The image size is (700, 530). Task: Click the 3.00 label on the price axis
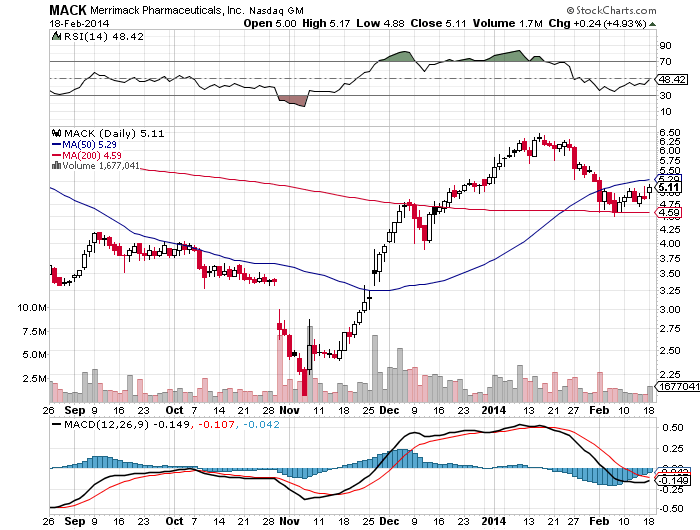(x=670, y=309)
